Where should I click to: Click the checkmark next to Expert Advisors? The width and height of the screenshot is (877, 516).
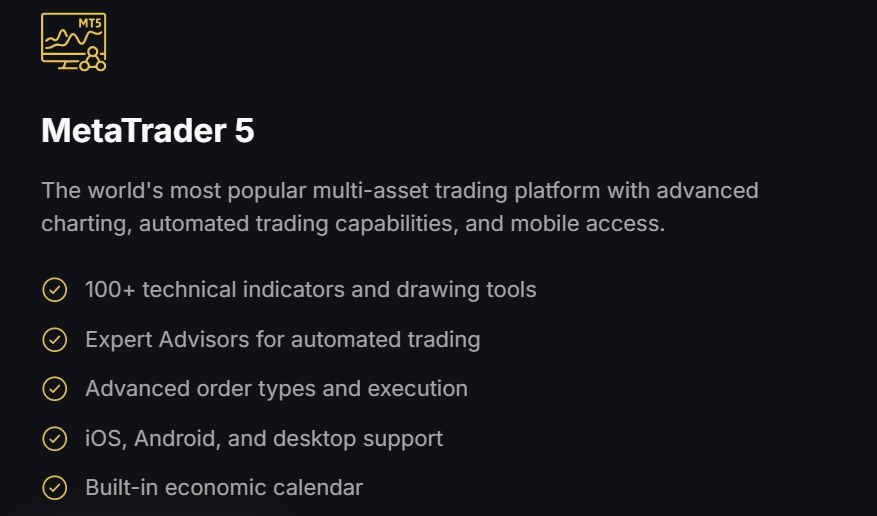click(x=54, y=340)
